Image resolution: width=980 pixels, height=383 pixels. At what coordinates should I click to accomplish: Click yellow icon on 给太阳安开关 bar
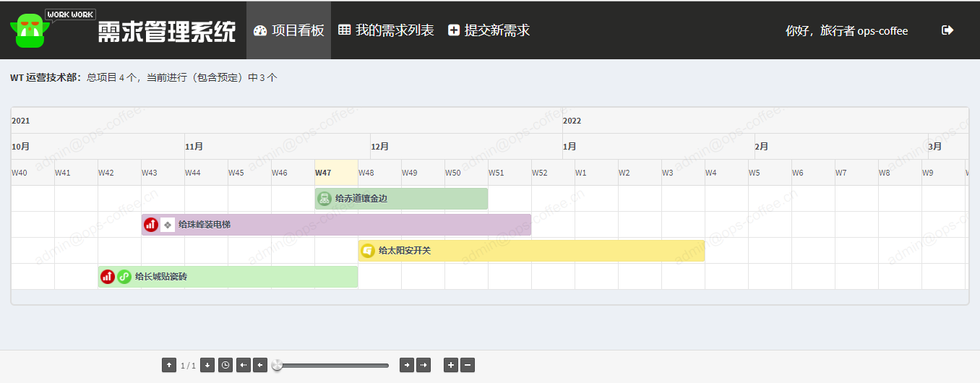[x=368, y=251]
